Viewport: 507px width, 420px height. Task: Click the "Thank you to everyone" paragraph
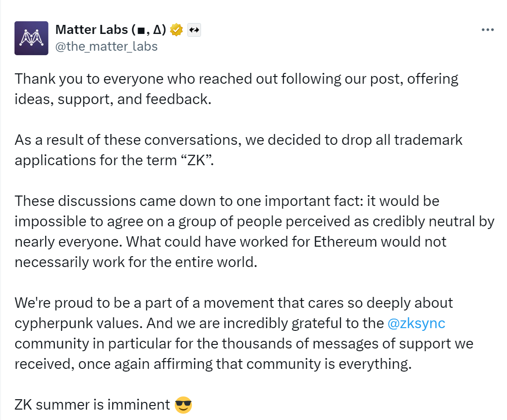pos(236,89)
